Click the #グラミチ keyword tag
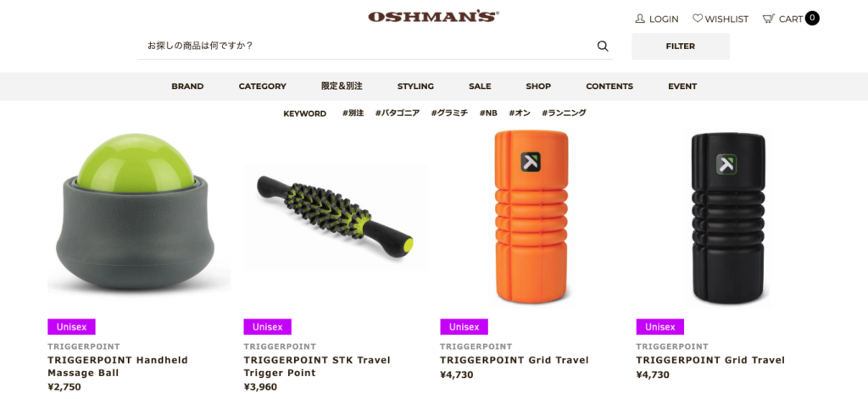The image size is (868, 399). [x=449, y=113]
